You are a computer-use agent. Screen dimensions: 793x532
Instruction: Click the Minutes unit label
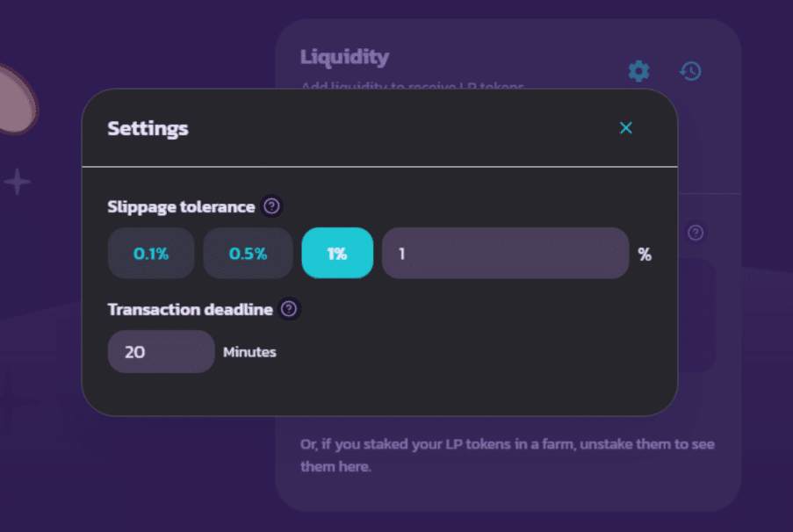249,352
